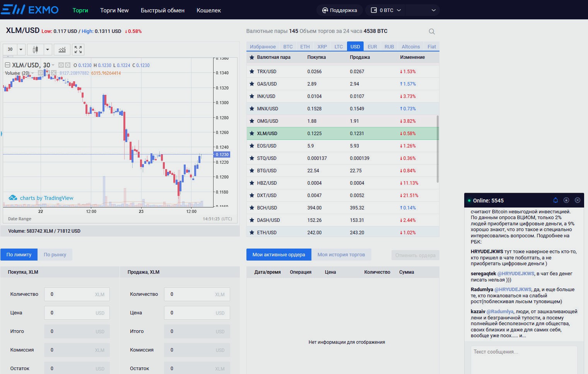Screen dimensions: 588x374
Task: Open the interval 30 dropdown arrow
Action: [21, 50]
